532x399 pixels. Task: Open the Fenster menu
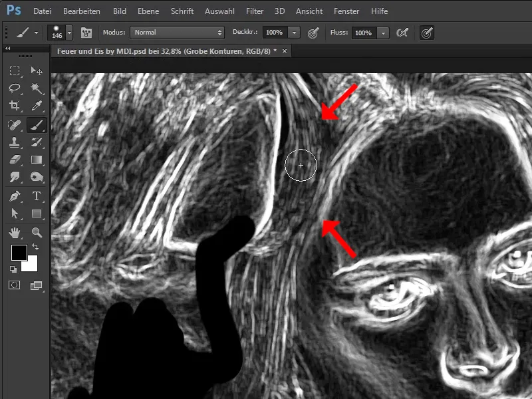tap(346, 11)
